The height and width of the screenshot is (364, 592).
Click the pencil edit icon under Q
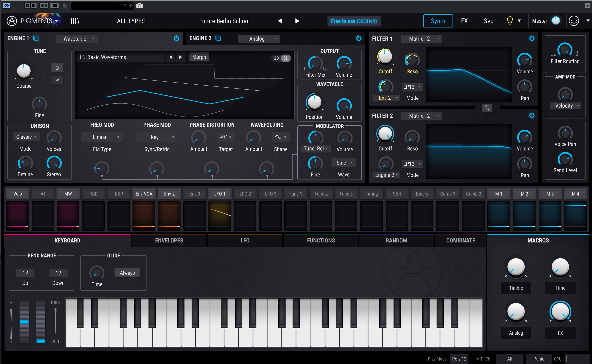coord(57,80)
